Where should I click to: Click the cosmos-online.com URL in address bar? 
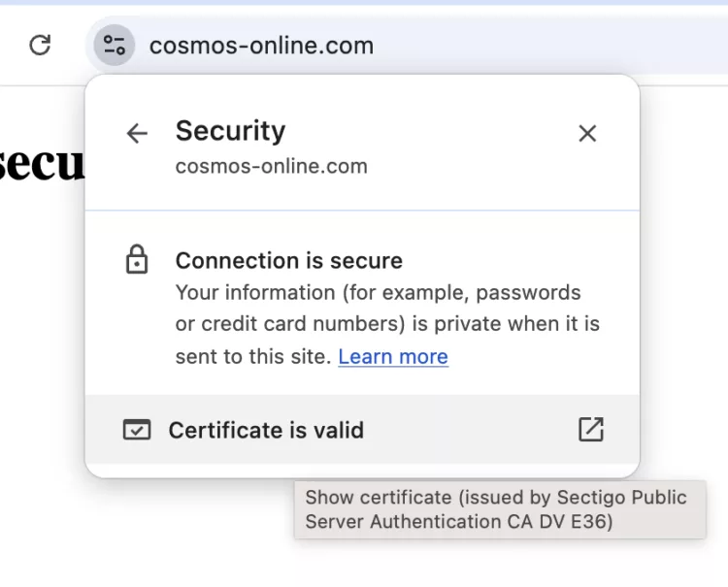pos(261,45)
